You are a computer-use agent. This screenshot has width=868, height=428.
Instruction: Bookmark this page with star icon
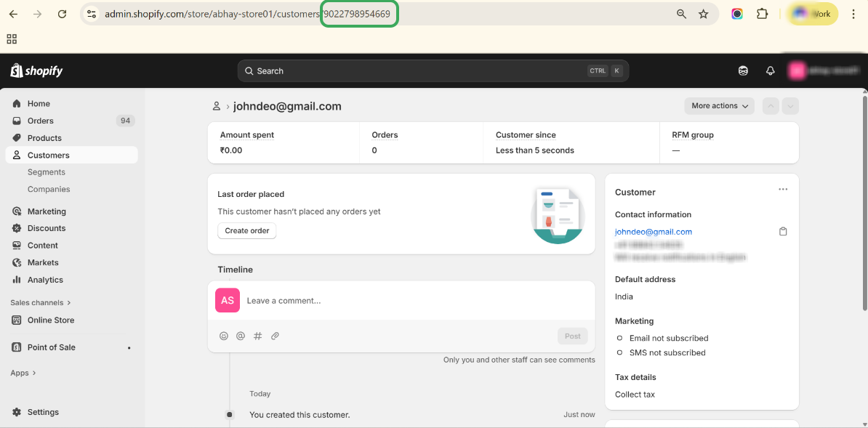tap(704, 14)
